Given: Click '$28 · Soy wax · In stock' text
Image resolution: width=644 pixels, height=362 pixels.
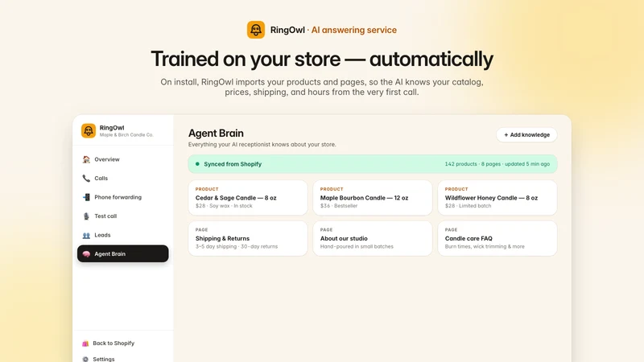Looking at the screenshot, I should pos(224,206).
